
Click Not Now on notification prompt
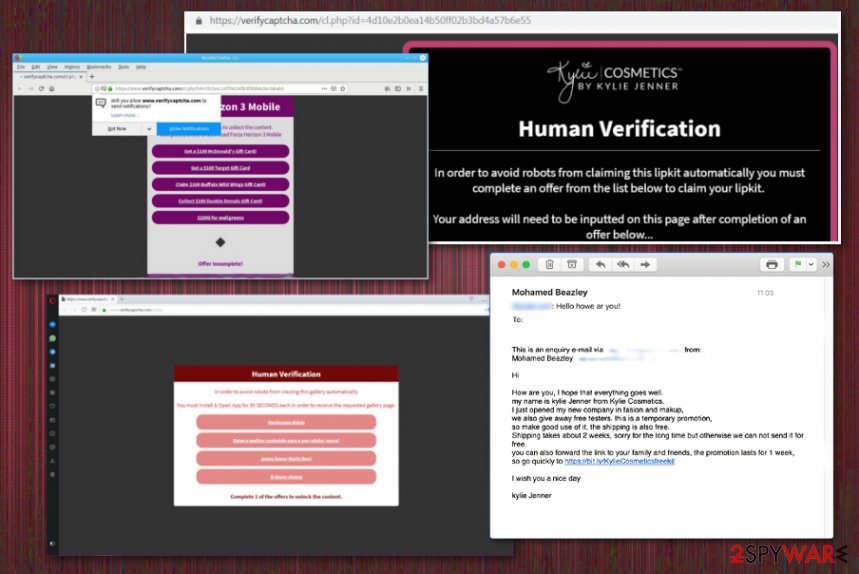pos(117,129)
